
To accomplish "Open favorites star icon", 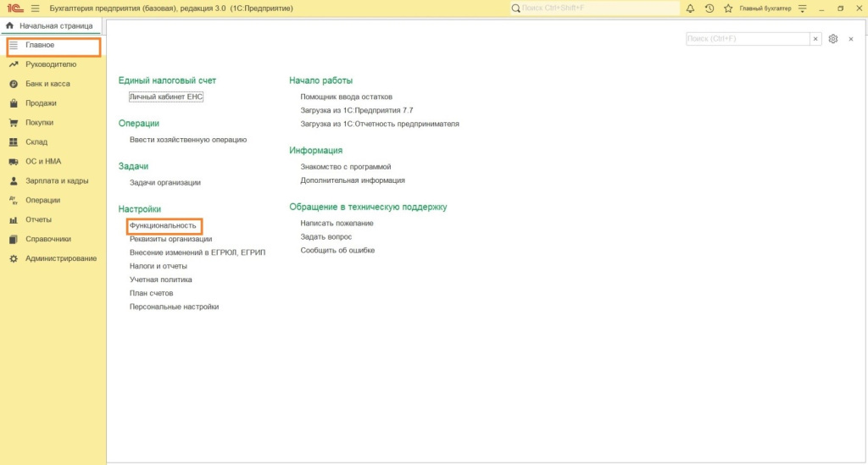I will [727, 8].
